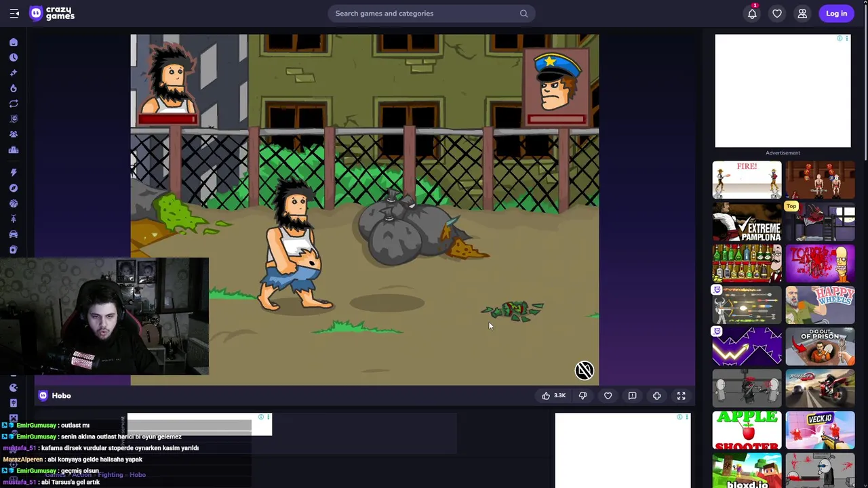Open Recently played clock icon

point(14,58)
